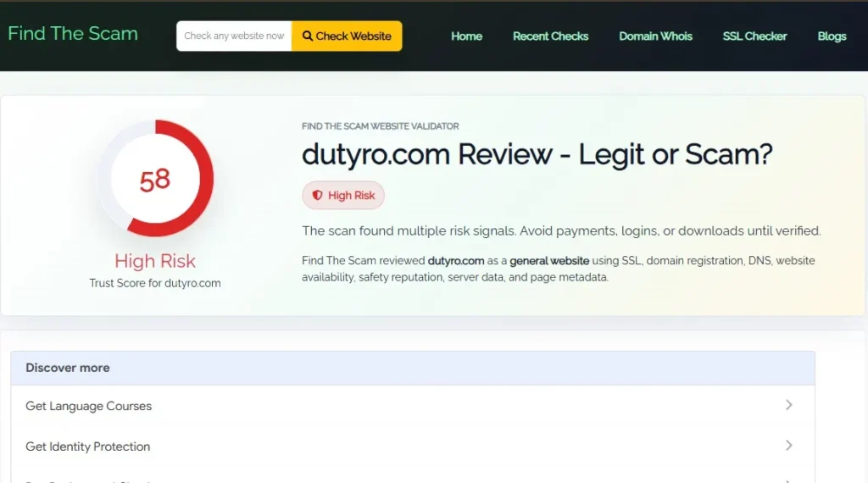
Task: Open Recent Checks page
Action: 550,36
